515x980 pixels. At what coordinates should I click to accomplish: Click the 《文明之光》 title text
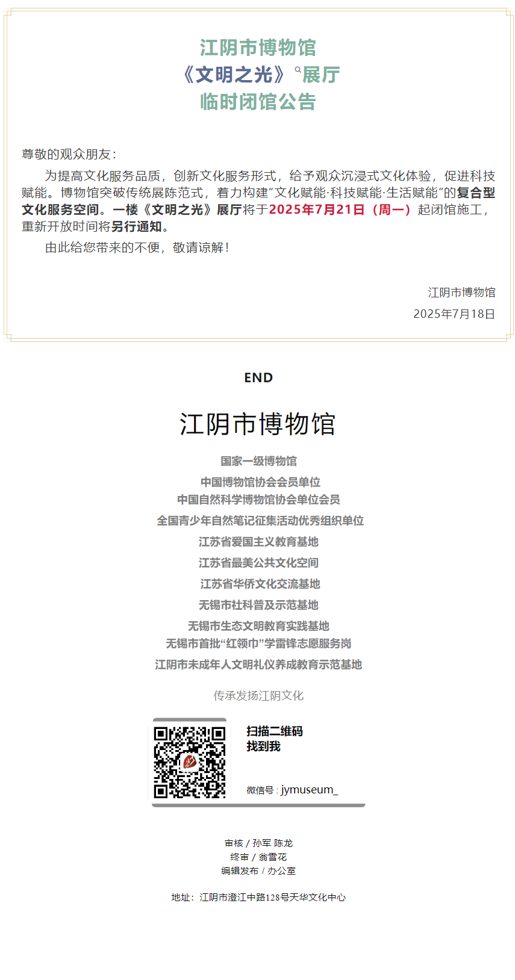234,75
